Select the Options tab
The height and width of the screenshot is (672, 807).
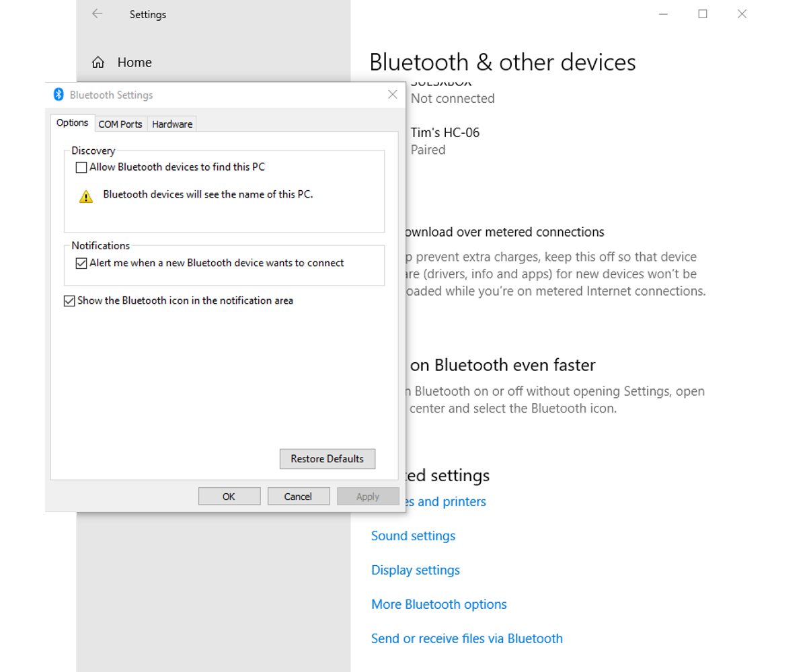coord(72,123)
